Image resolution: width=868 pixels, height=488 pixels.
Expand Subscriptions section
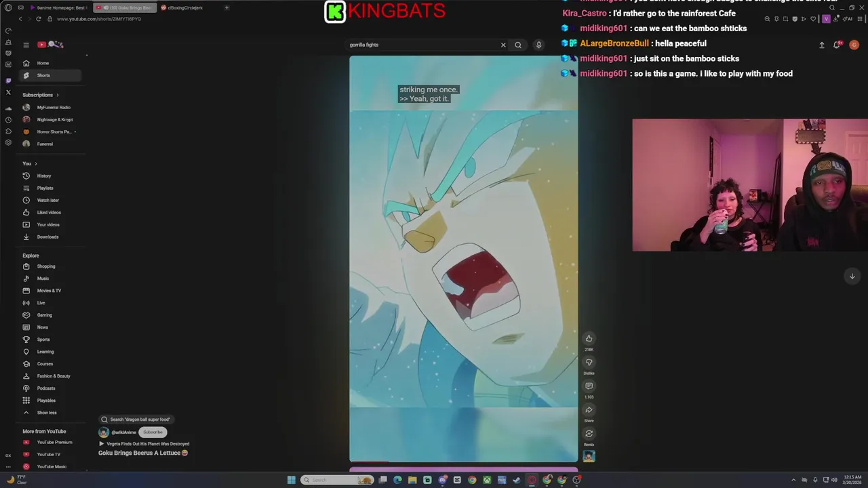(41, 95)
